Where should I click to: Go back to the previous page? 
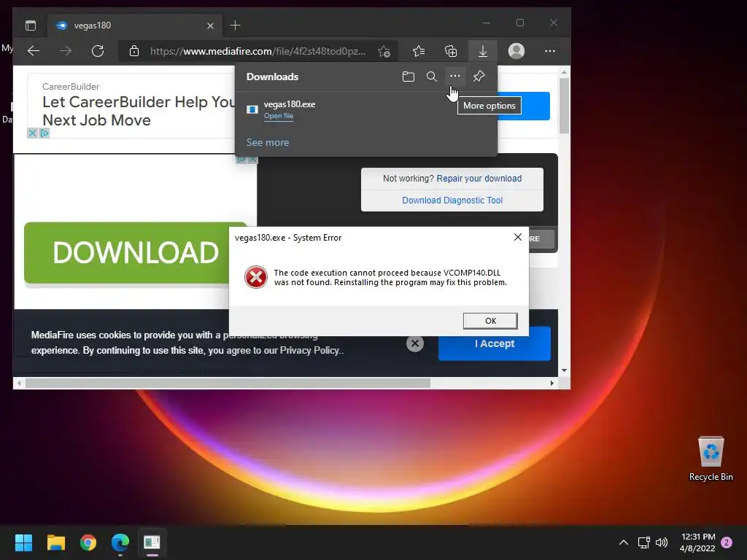[x=34, y=51]
